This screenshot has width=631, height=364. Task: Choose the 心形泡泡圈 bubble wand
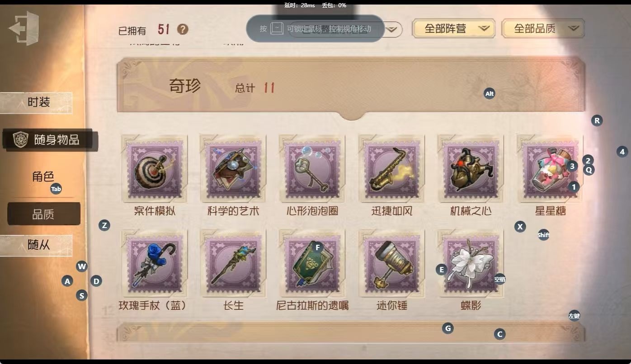312,168
